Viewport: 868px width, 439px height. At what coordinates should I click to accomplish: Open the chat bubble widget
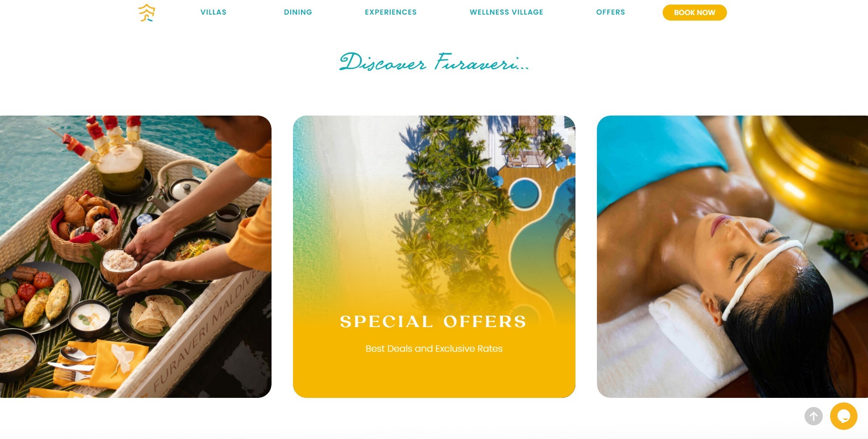843,416
